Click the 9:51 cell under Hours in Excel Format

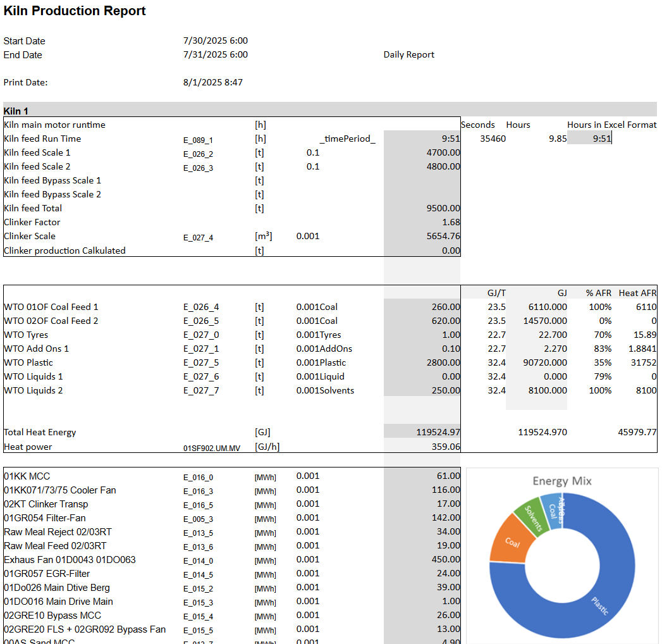(x=601, y=139)
